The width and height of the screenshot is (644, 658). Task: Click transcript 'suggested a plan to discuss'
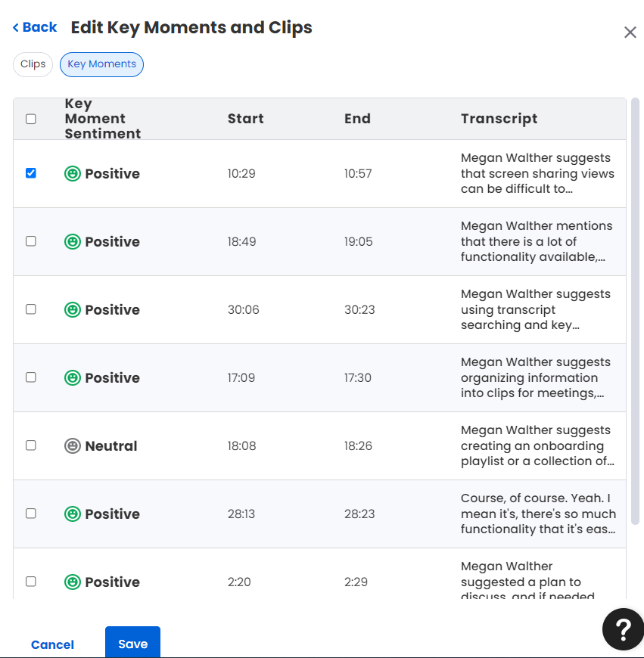527,581
